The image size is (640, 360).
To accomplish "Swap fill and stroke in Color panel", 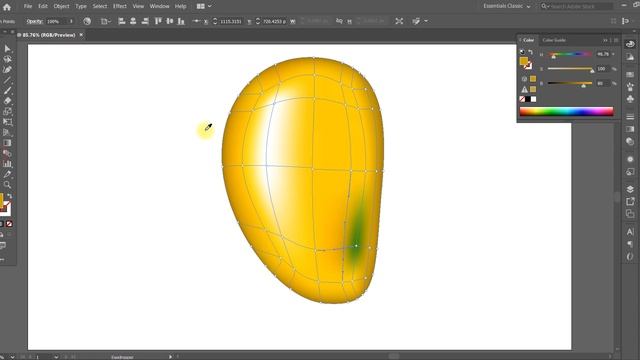I will (530, 52).
